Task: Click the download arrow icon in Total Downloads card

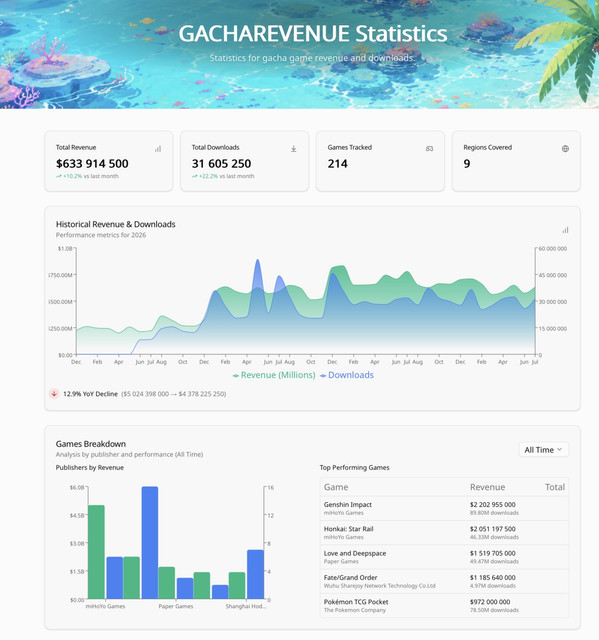Action: pos(293,149)
